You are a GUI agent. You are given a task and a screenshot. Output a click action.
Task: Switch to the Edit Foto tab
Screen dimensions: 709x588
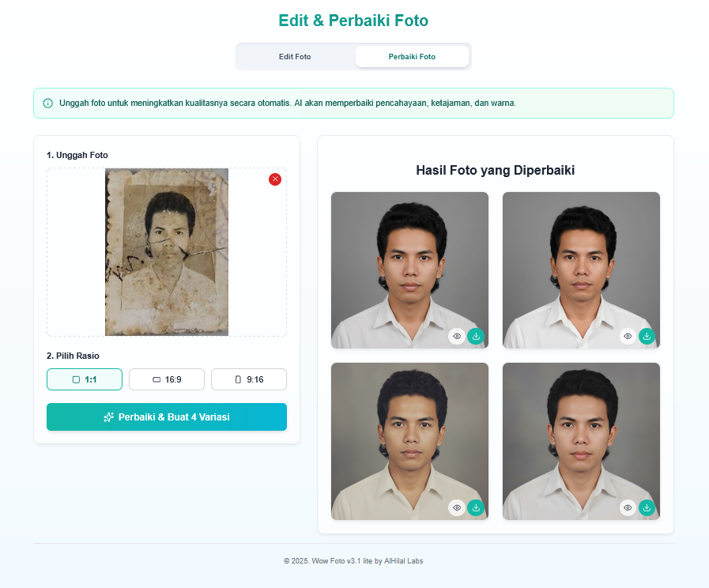295,56
